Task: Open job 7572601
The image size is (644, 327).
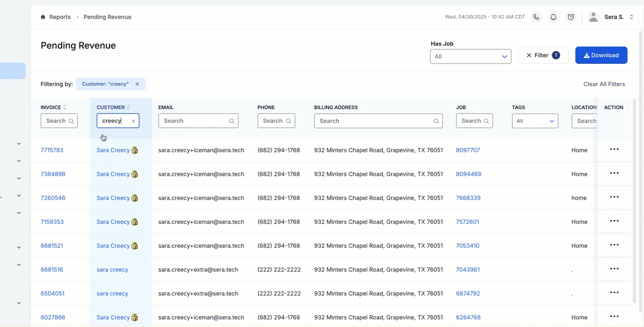Action: pyautogui.click(x=468, y=222)
